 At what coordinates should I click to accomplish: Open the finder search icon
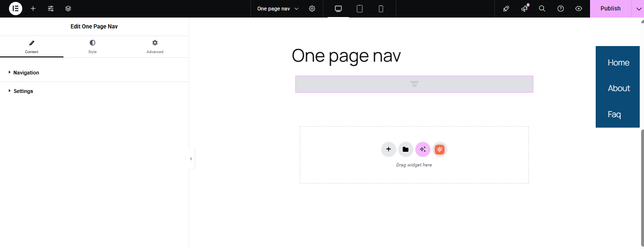(x=542, y=9)
